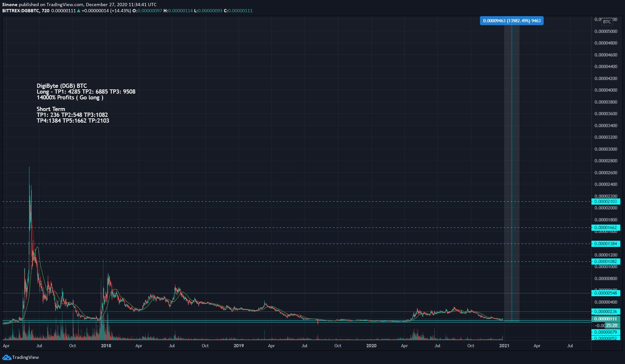The width and height of the screenshot is (625, 364).
Task: Click the '14000% Profits ( Go long )' text
Action: coord(70,97)
